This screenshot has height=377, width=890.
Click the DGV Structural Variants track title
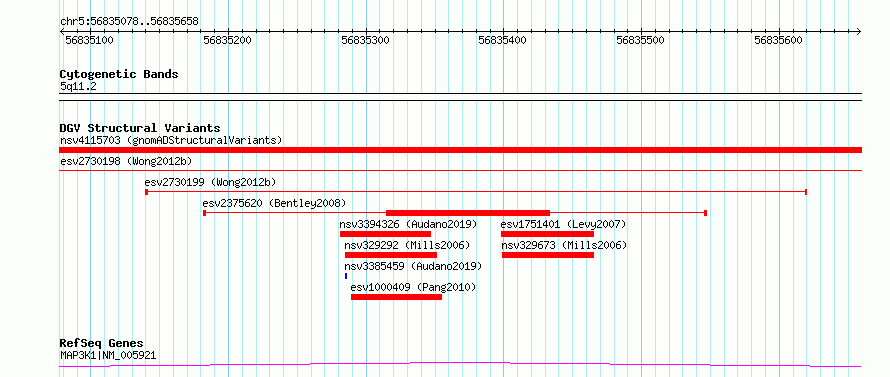[140, 128]
